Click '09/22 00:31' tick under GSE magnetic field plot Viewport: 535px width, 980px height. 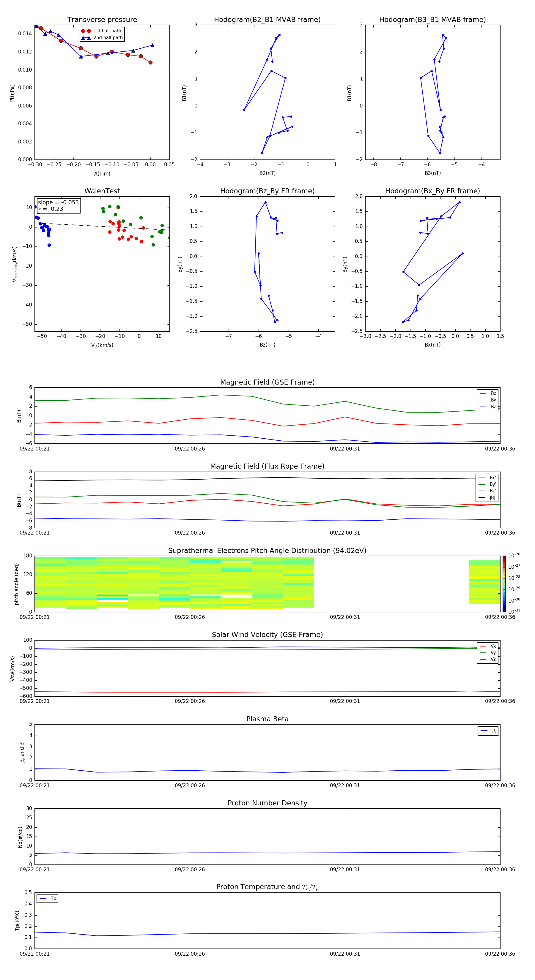[x=344, y=449]
